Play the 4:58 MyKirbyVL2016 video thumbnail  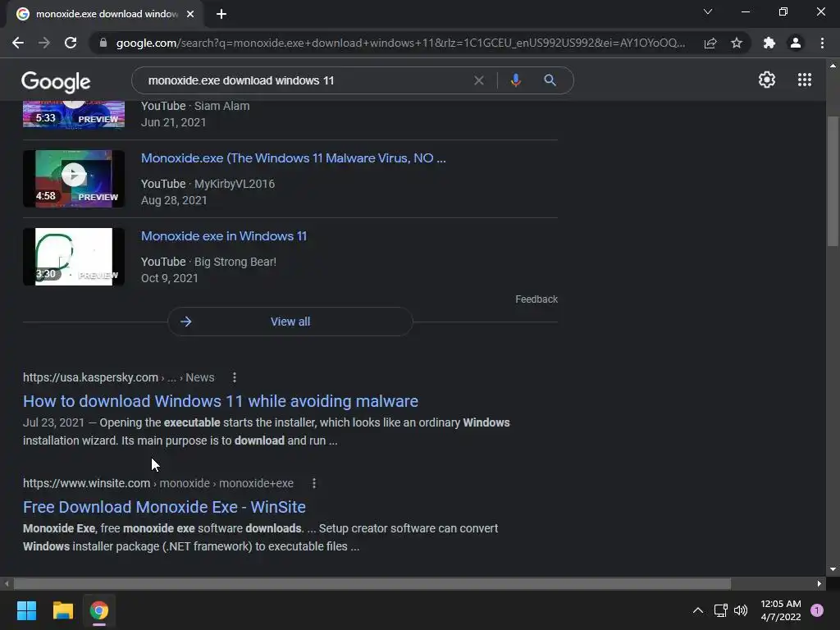click(x=73, y=178)
